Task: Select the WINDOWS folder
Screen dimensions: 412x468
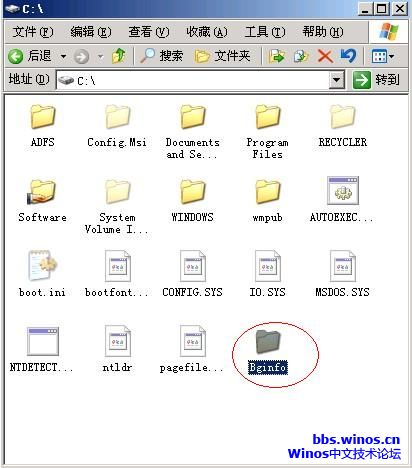Action: click(192, 199)
